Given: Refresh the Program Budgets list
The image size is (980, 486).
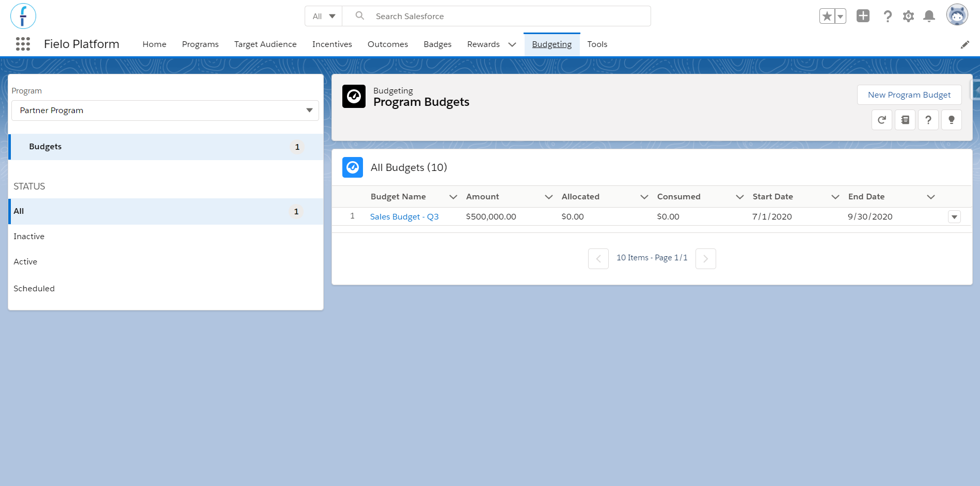Looking at the screenshot, I should tap(882, 120).
